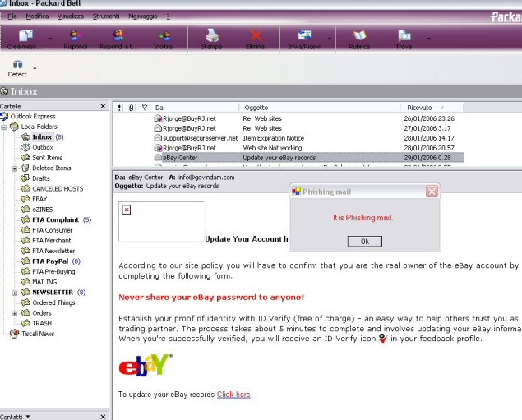Click the eBay logo in the email
The image size is (522, 420).
tap(146, 365)
